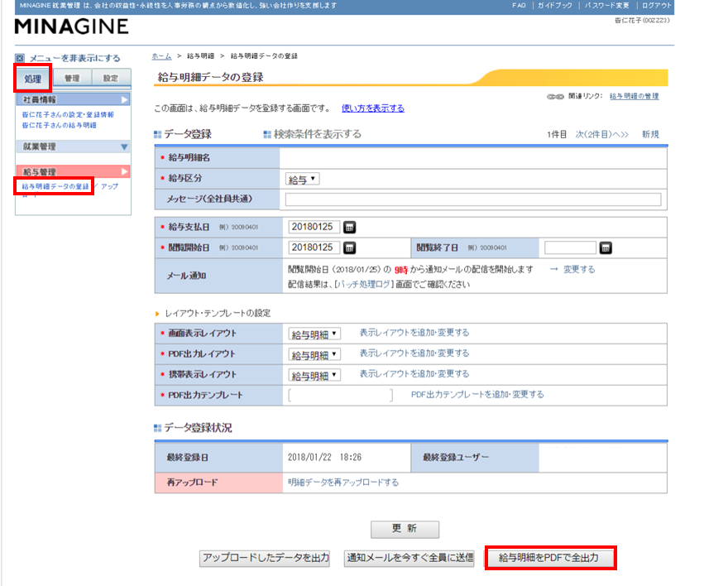This screenshot has width=728, height=586.
Task: Click パスワード変更 in top bar
Action: click(x=607, y=6)
